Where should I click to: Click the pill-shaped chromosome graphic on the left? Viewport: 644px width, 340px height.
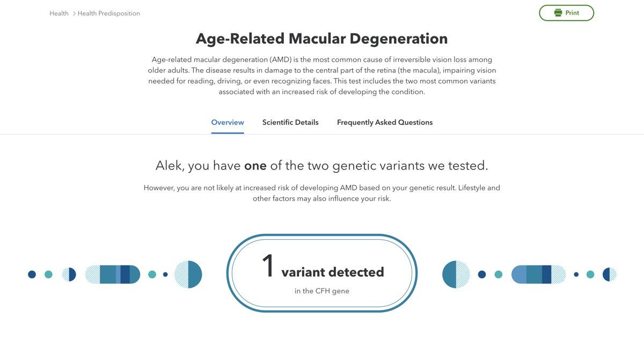[x=113, y=274]
